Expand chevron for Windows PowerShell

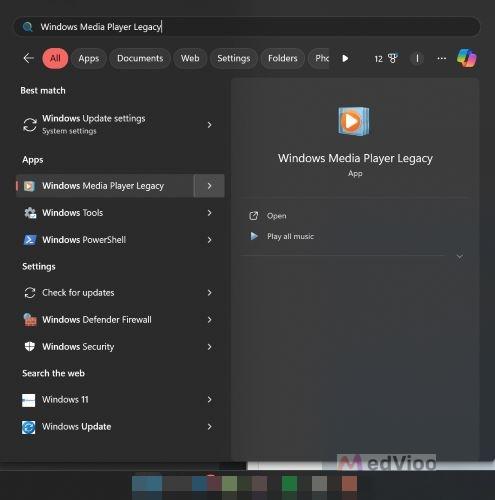[x=209, y=240]
